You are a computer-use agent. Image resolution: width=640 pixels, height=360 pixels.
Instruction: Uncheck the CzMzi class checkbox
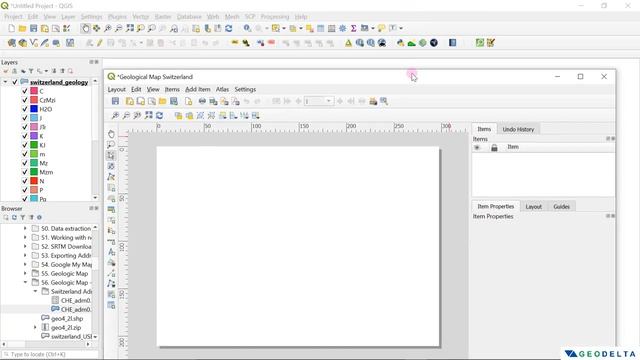pos(24,100)
